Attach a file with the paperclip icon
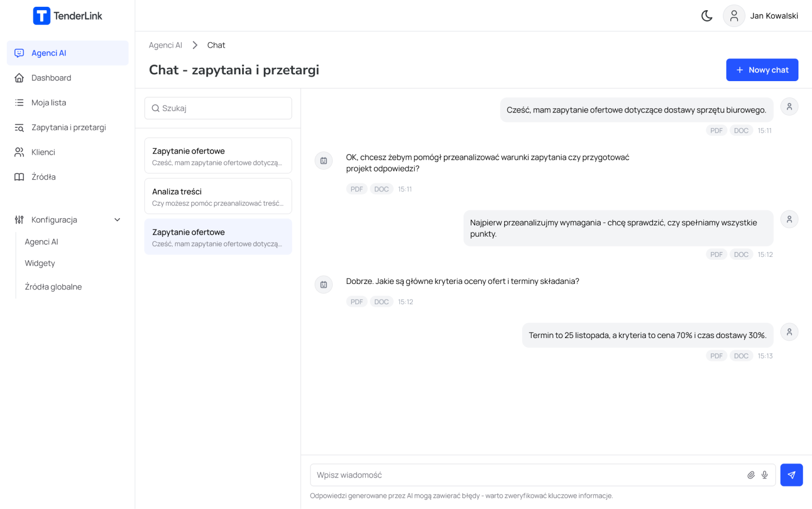The image size is (812, 509). tap(751, 475)
